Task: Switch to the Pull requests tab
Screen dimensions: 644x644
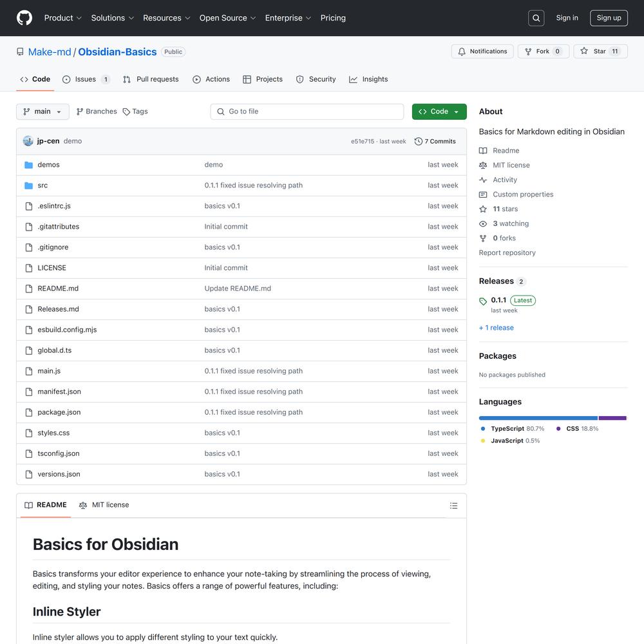Action: pos(151,79)
